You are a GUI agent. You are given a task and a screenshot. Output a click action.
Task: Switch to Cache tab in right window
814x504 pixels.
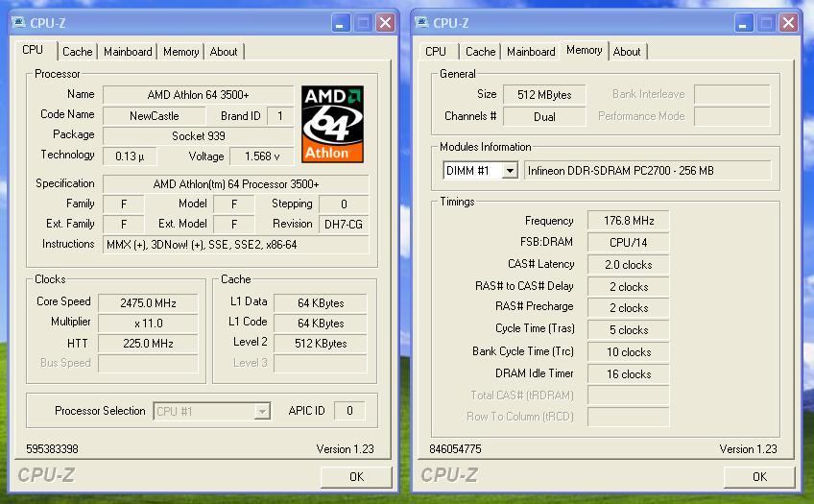[480, 52]
